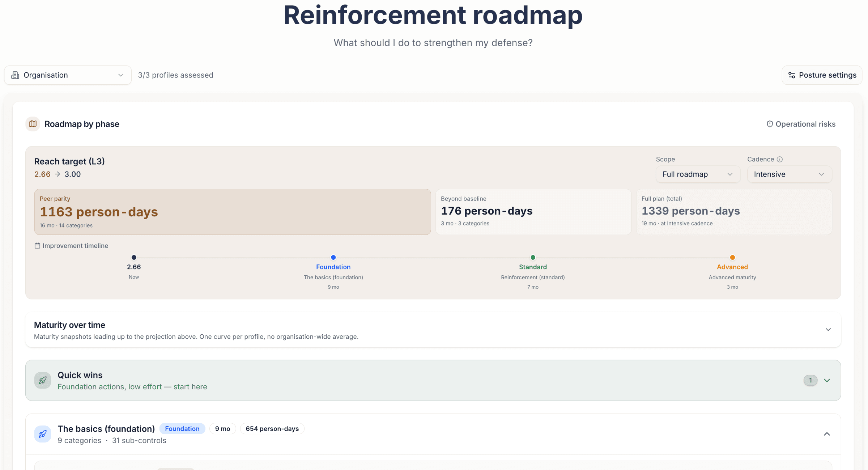Click the 3/3 profiles assessed text
Viewport: 868px width, 470px height.
pyautogui.click(x=175, y=75)
